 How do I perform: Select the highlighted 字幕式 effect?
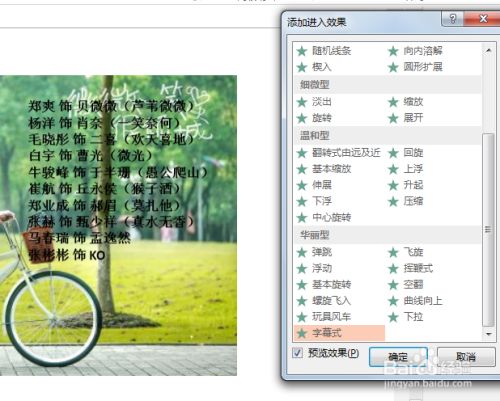[339, 333]
